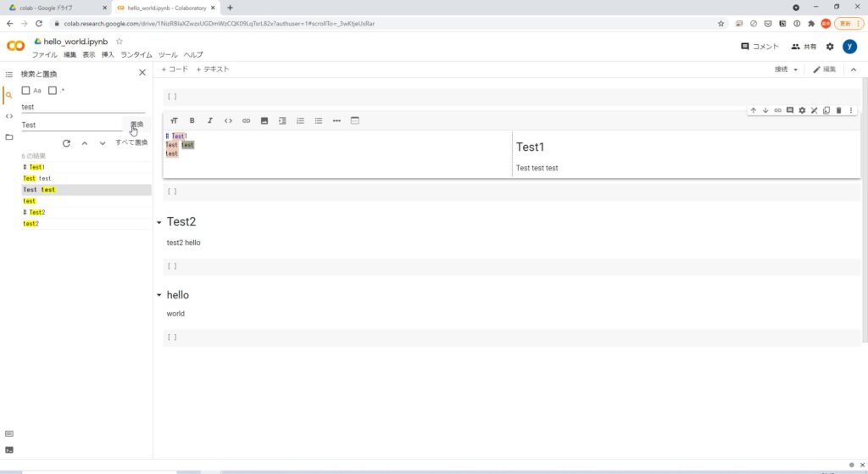868x474 pixels.
Task: Enable the Aa case-sensitive checkbox
Action: click(26, 91)
